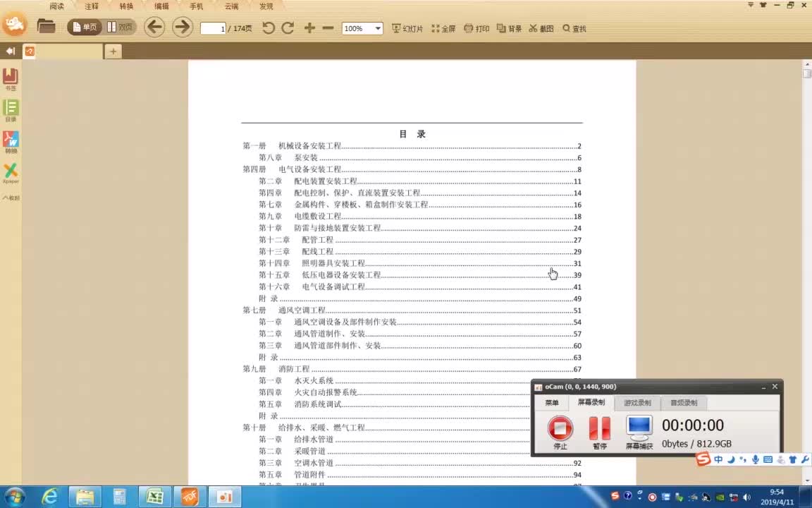The width and height of the screenshot is (812, 508).
Task: Go to the previous page arrow
Action: 154,27
